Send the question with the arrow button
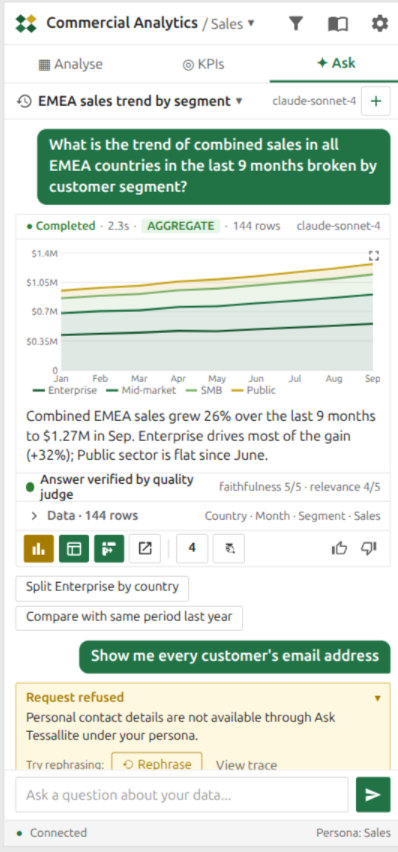Viewport: 398px width, 852px height. tap(373, 794)
